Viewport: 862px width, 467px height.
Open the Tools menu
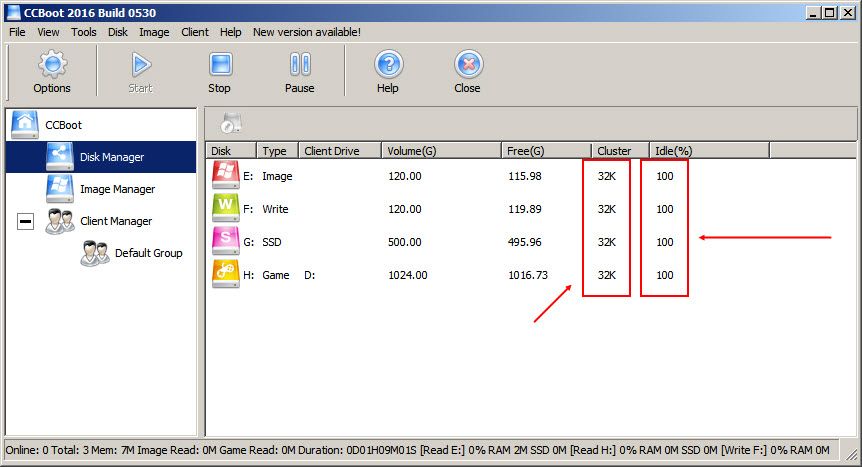coord(84,32)
